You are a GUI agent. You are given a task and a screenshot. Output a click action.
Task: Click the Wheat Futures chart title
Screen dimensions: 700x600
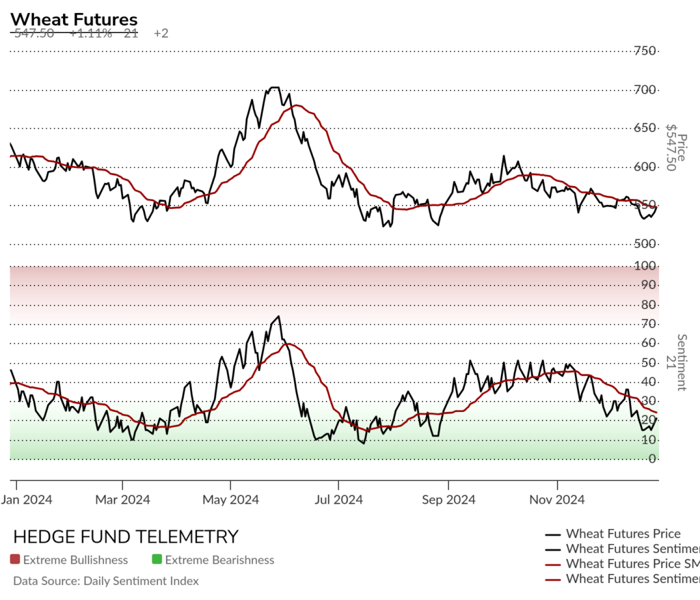[x=74, y=20]
